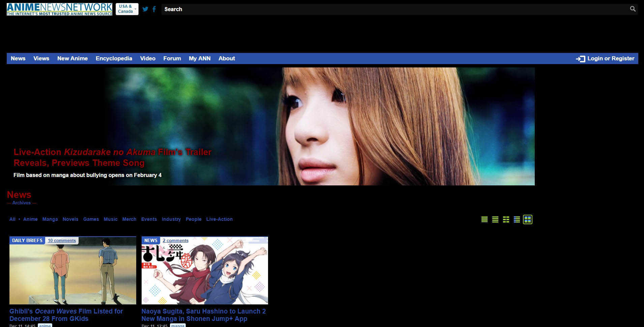
Task: Switch news filter to Manga
Action: [50, 219]
